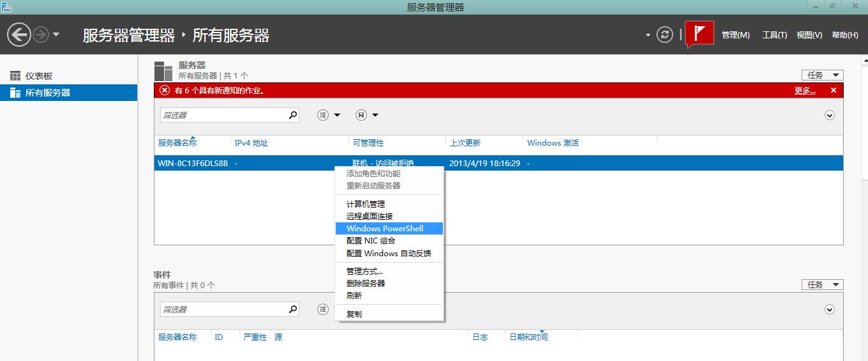Click the red error icon on banner

tap(165, 91)
